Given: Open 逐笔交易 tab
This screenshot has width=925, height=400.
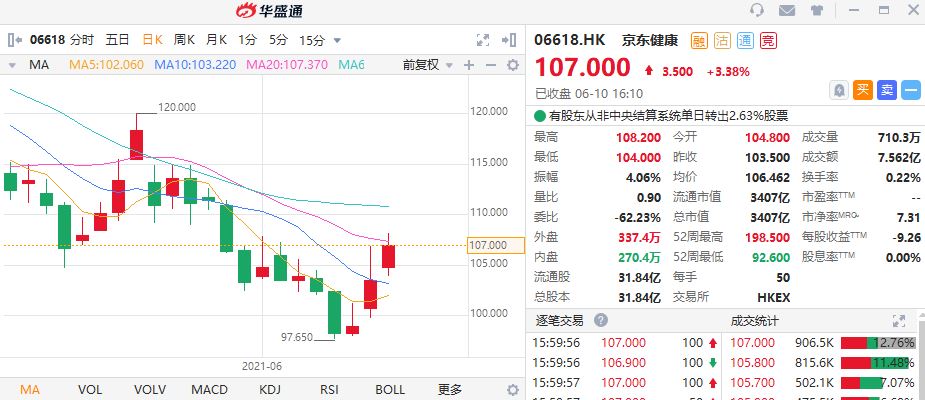Looking at the screenshot, I should pos(559,321).
